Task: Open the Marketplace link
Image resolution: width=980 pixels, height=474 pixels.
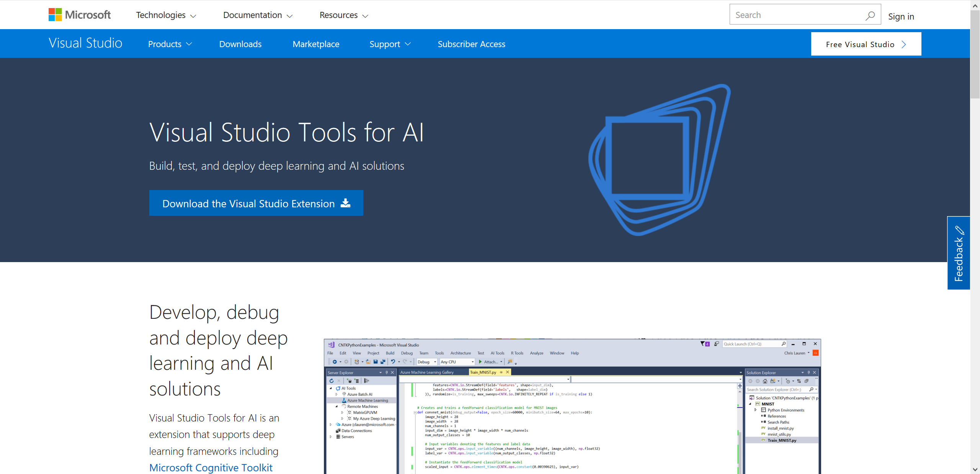Action: click(x=316, y=44)
